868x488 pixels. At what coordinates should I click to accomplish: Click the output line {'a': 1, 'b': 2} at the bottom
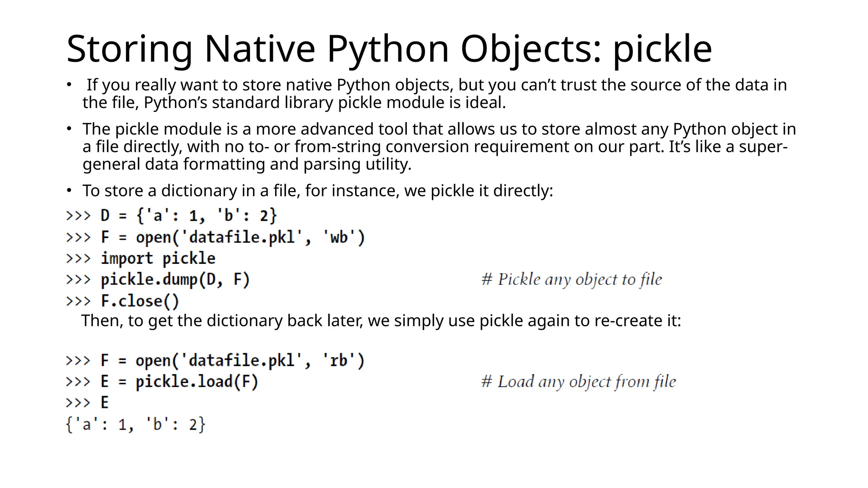136,424
